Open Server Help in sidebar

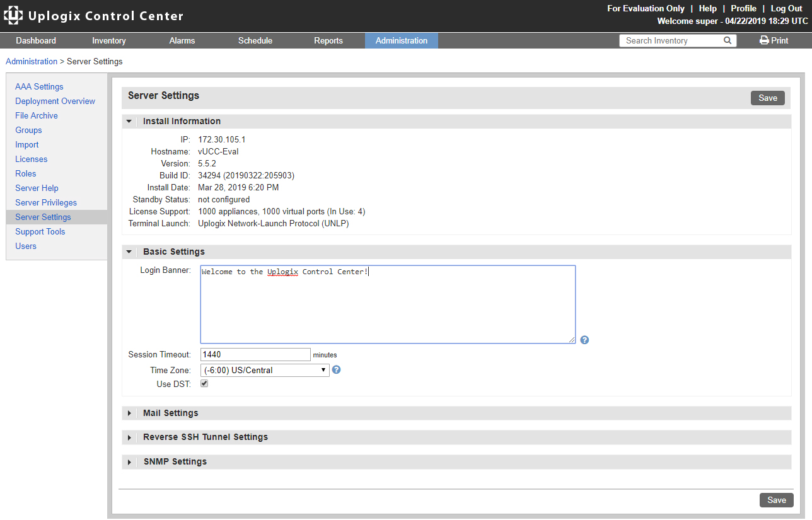pos(37,188)
